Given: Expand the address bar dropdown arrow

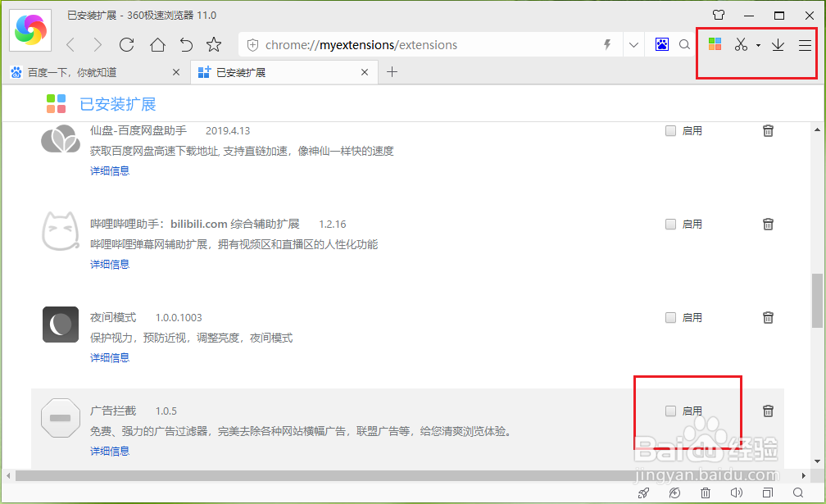Looking at the screenshot, I should point(633,45).
